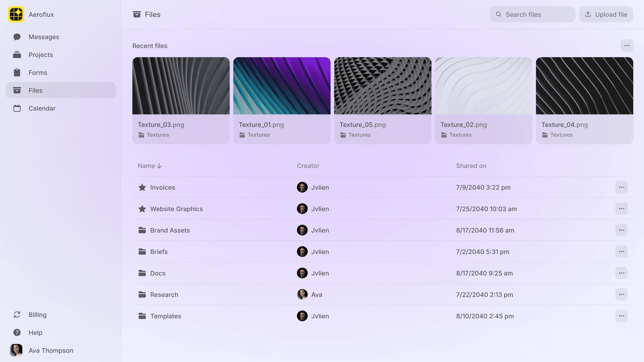Open more options for Recent files

(627, 46)
